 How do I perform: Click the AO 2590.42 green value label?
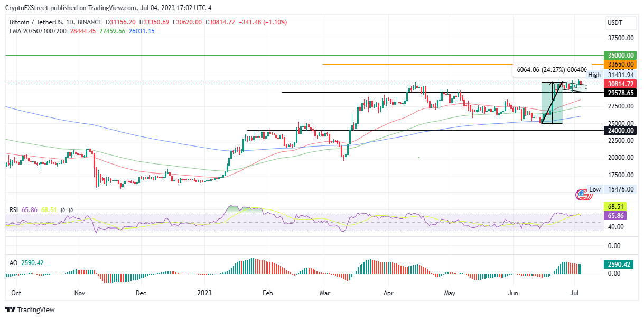click(619, 263)
